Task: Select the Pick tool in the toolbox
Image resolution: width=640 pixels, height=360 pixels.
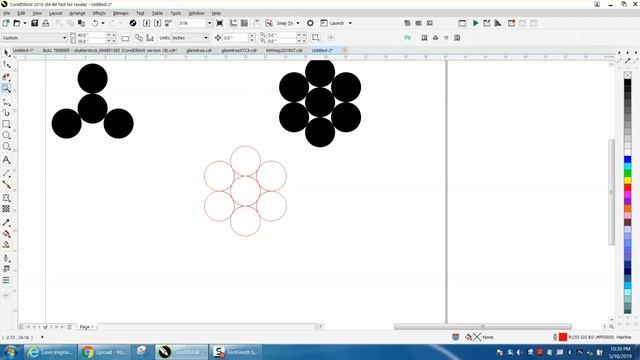Action: (6, 53)
